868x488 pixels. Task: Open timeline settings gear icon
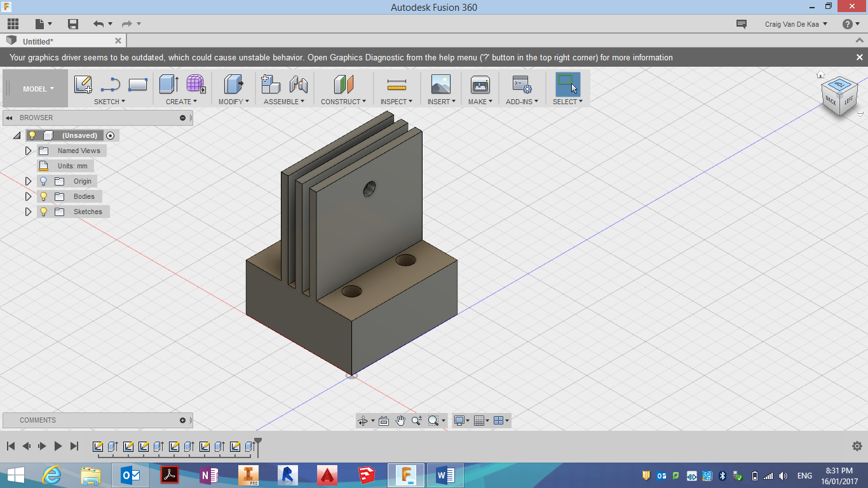(857, 446)
